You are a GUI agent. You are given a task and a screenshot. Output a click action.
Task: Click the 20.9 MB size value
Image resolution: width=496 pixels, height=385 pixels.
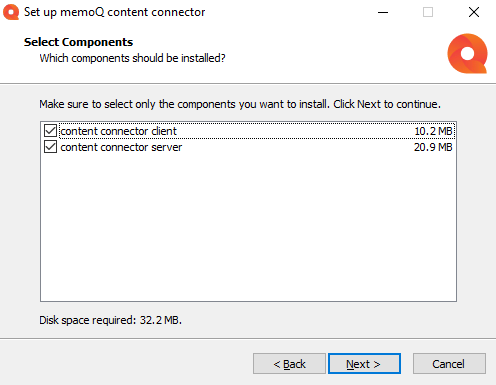pos(433,147)
